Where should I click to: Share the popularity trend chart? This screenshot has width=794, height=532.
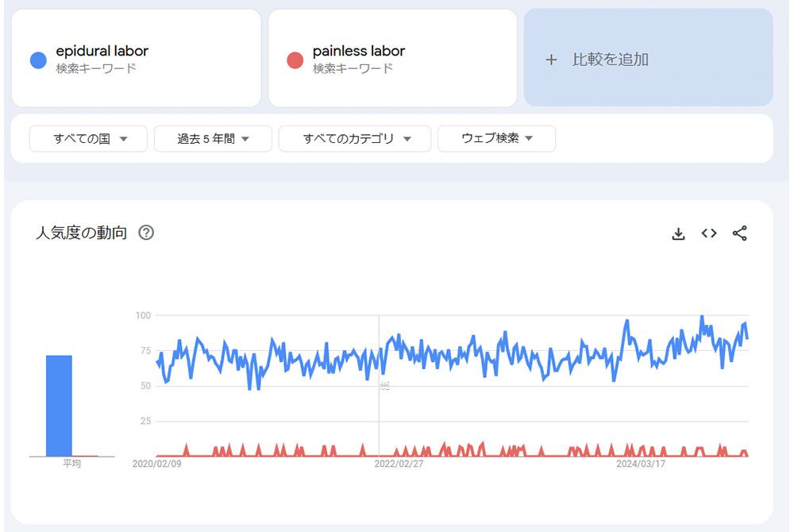click(739, 233)
